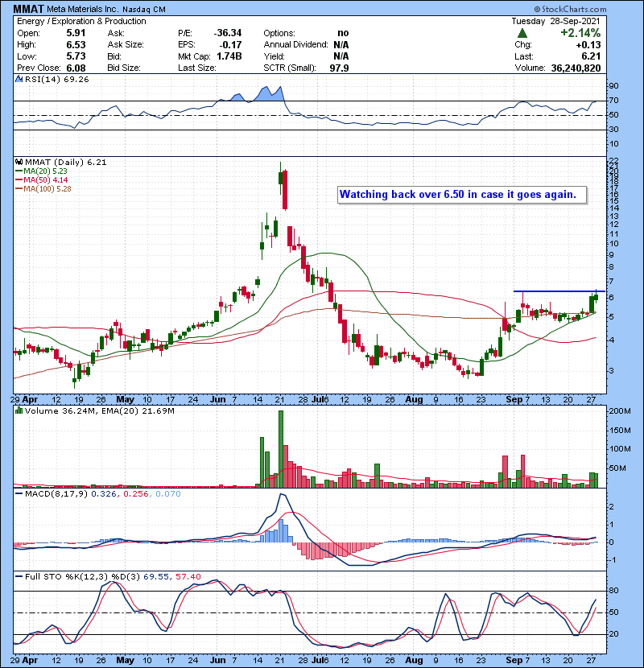Click the Low value 5.73
Screen dimensions: 644x668
76,56
